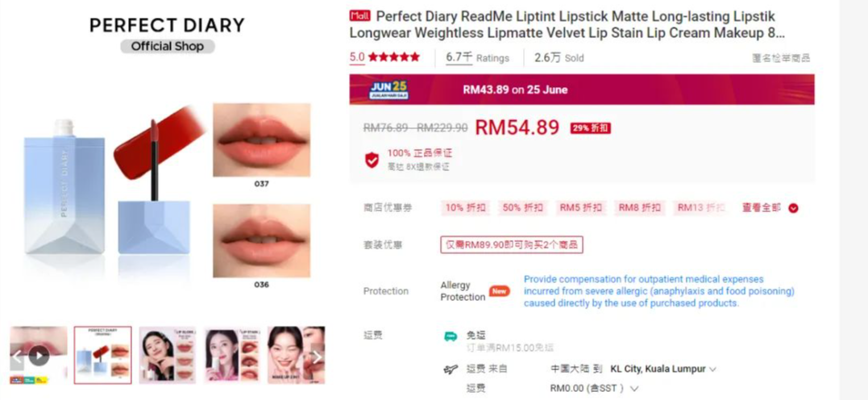
Task: Click the red shield guarantee icon
Action: [x=372, y=160]
